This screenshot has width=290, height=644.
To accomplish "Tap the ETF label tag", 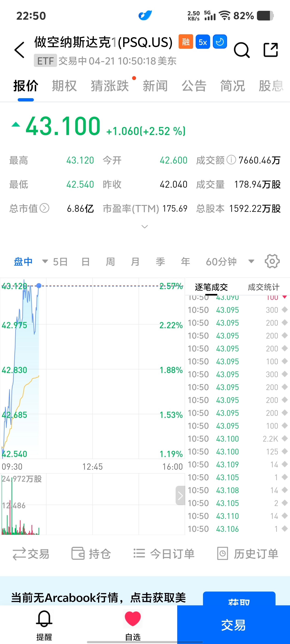I will click(x=45, y=60).
